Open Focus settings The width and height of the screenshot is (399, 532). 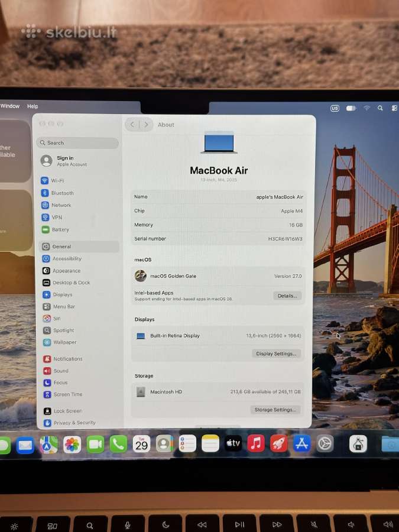tap(56, 382)
